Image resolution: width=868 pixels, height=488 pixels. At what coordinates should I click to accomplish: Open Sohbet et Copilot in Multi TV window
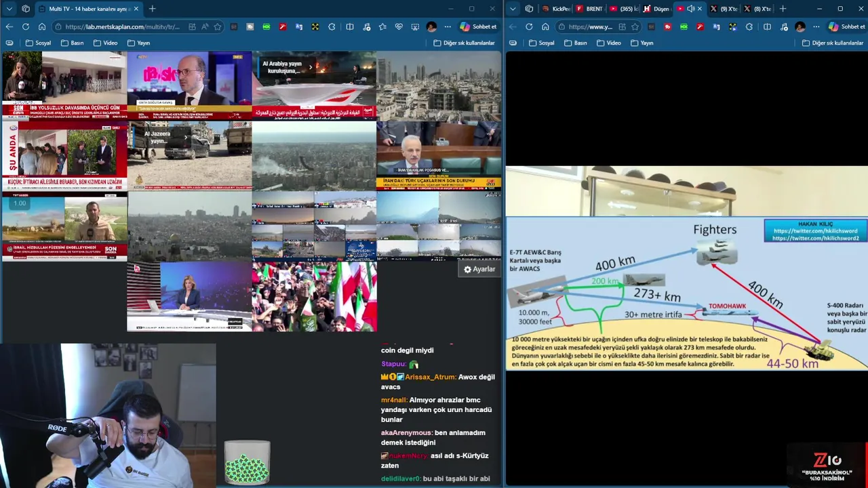click(x=478, y=26)
